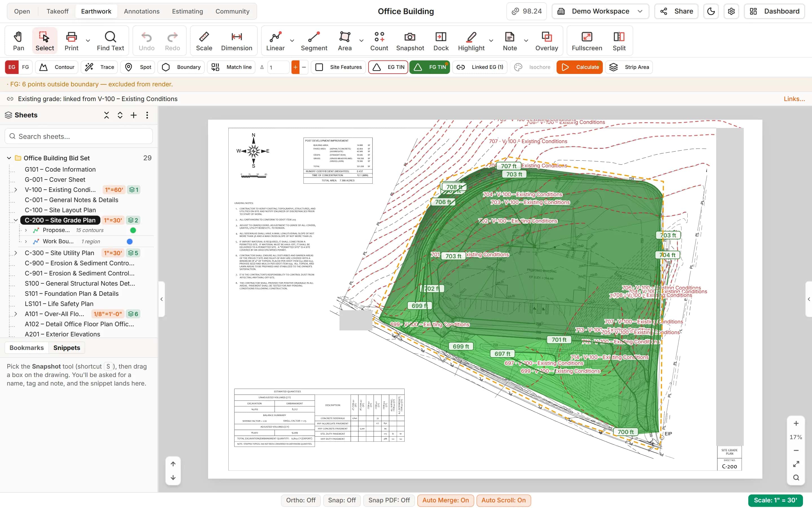Image resolution: width=812 pixels, height=508 pixels.
Task: Open the Print options dropdown arrow
Action: 88,41
